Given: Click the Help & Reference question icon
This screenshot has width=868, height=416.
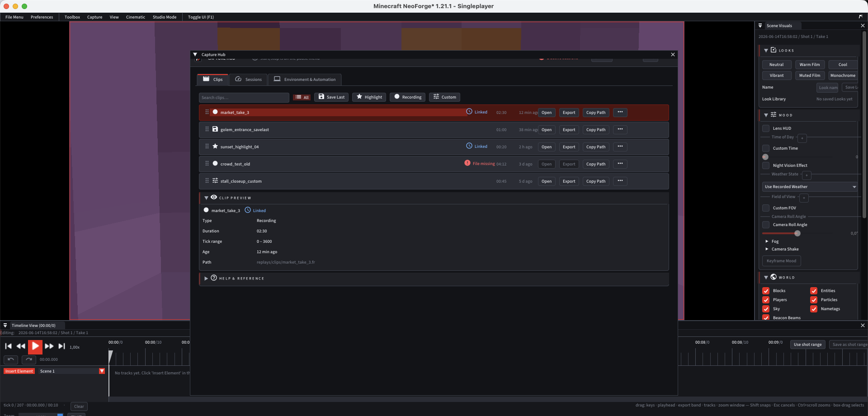Looking at the screenshot, I should pos(214,278).
